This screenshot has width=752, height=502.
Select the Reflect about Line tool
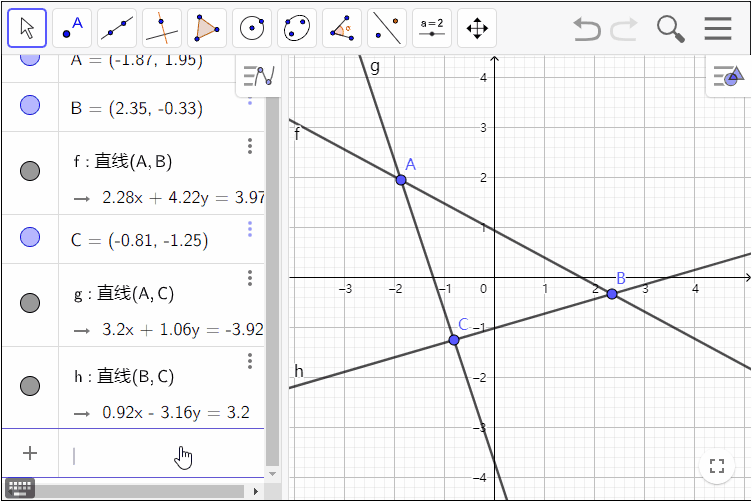(387, 28)
